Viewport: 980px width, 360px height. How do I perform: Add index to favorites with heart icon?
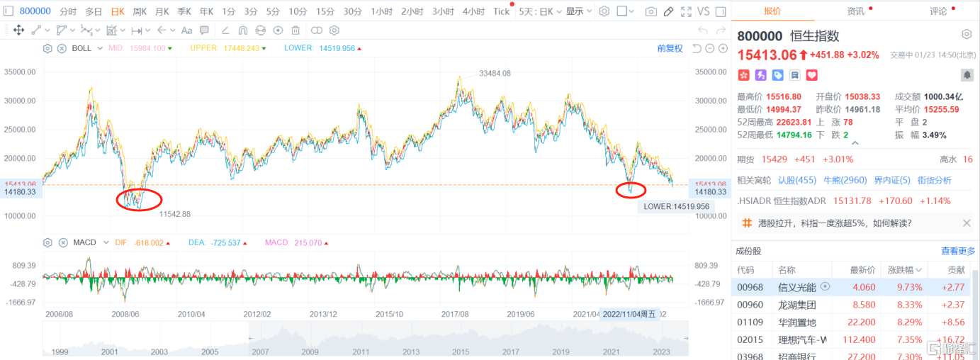tap(811, 74)
